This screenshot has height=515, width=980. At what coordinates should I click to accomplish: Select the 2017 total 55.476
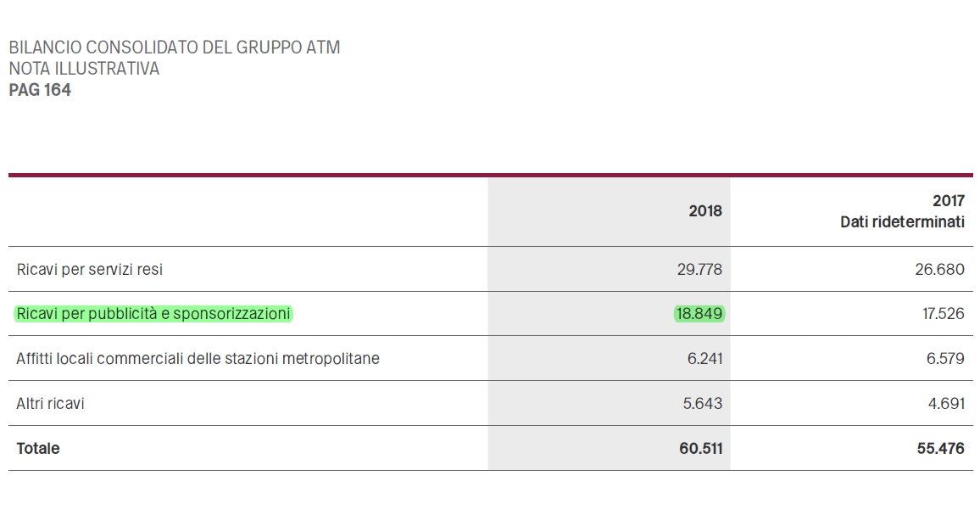[940, 448]
